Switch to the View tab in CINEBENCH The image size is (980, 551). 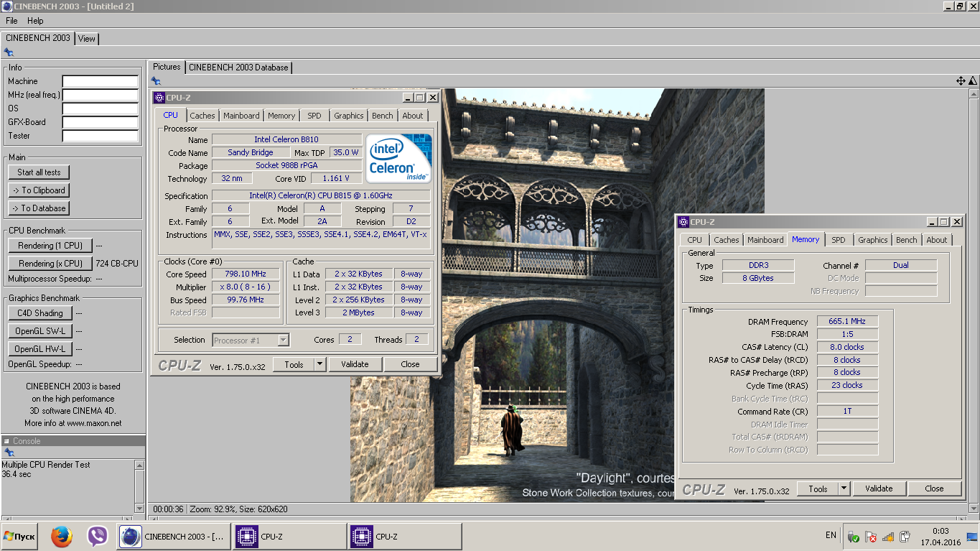[87, 39]
